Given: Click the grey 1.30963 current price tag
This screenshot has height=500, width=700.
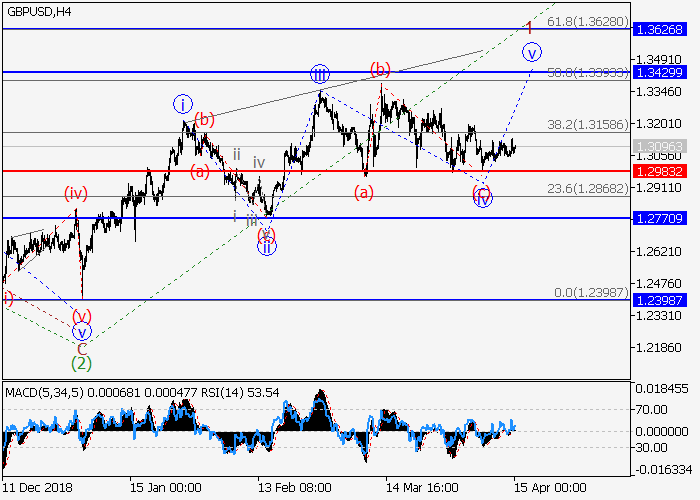Looking at the screenshot, I should point(660,146).
